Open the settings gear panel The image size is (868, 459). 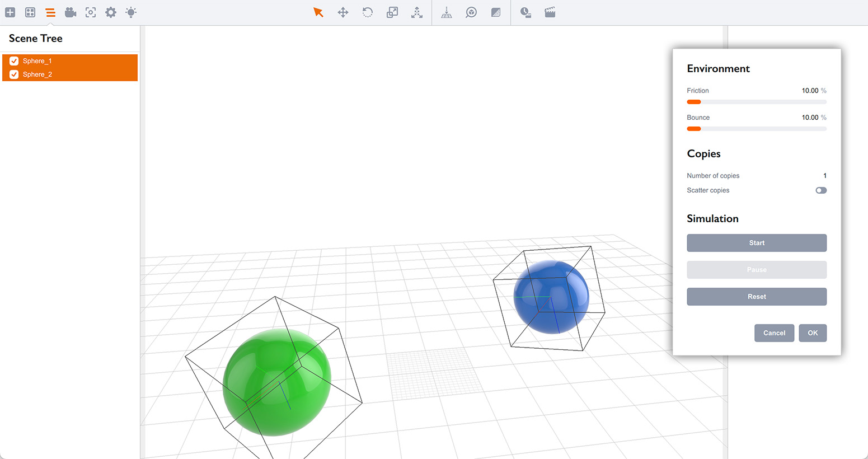pos(110,12)
